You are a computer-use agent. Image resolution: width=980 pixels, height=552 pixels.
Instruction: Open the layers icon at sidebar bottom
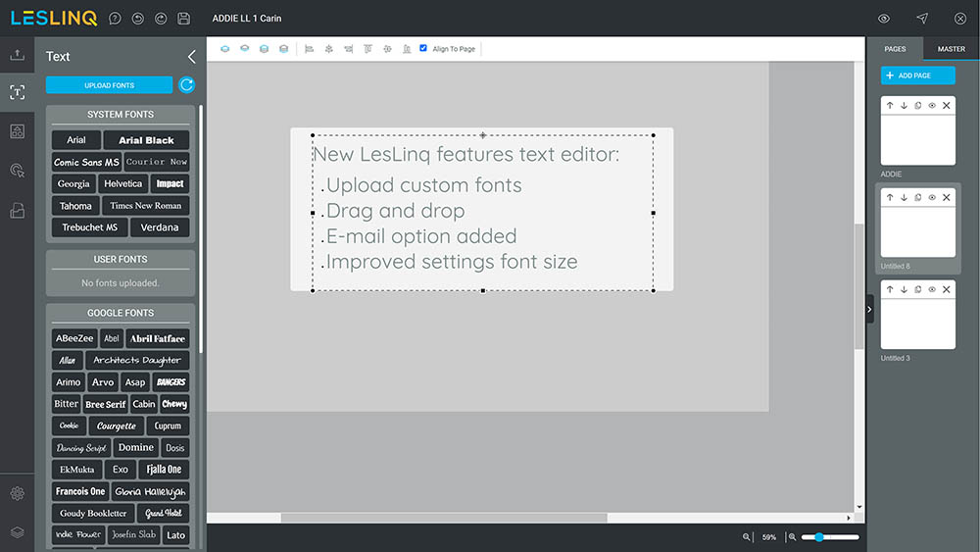tap(17, 531)
